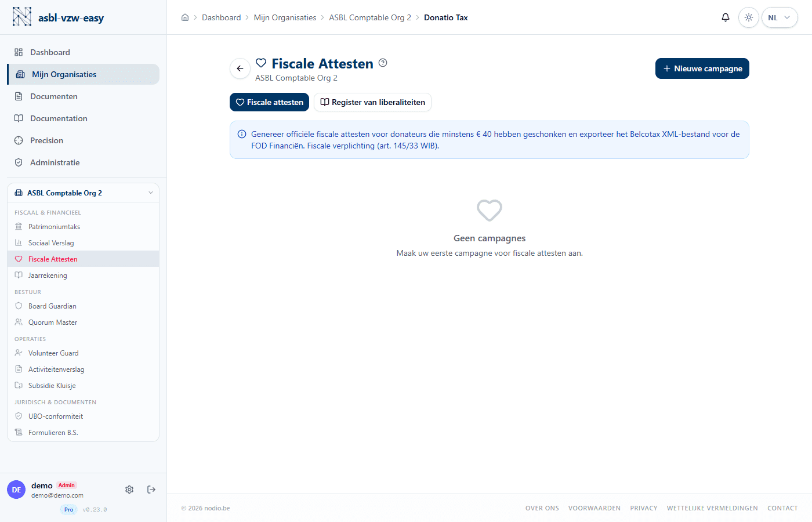
Task: Collapse the ASBL Comptable Org 2 selector
Action: point(83,193)
